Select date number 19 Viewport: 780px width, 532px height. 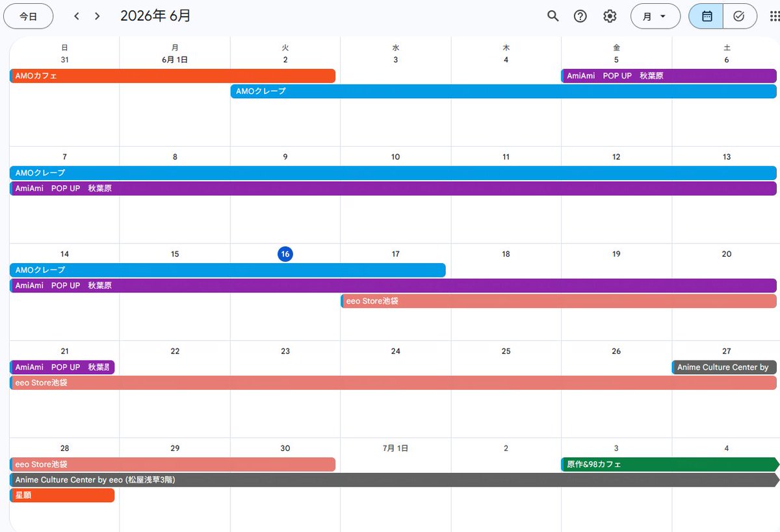click(x=616, y=254)
